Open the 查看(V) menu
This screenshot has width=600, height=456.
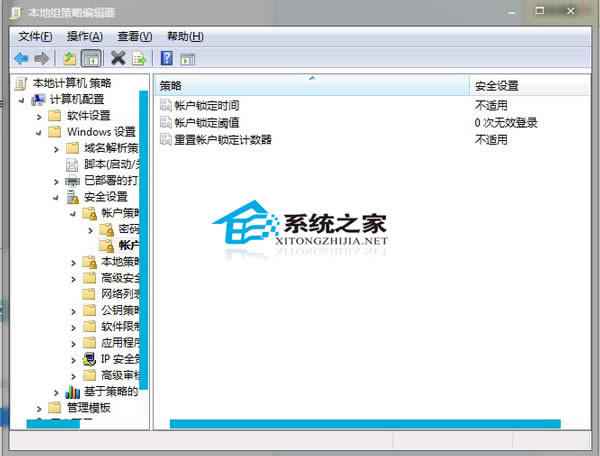[135, 37]
